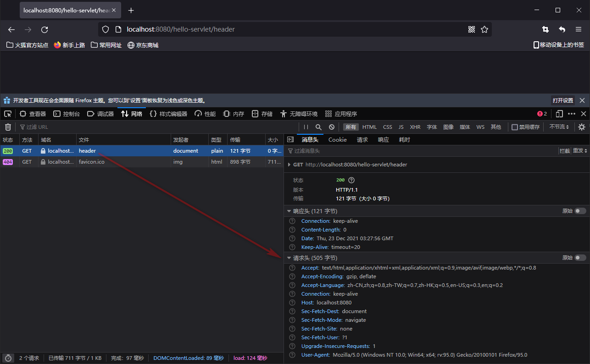Switch to the 查看器 inspector tab
Image resolution: width=590 pixels, height=364 pixels.
[x=33, y=114]
